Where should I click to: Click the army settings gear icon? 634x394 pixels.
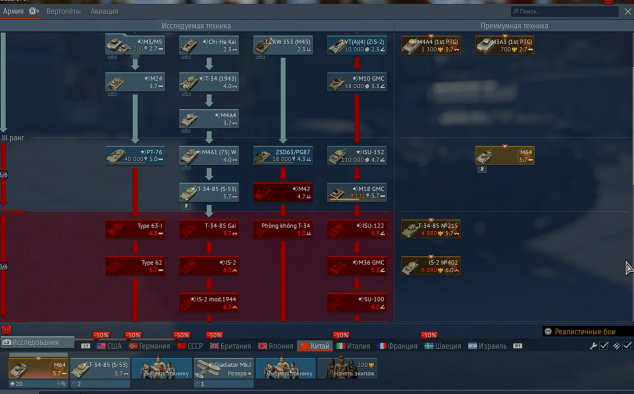point(34,11)
